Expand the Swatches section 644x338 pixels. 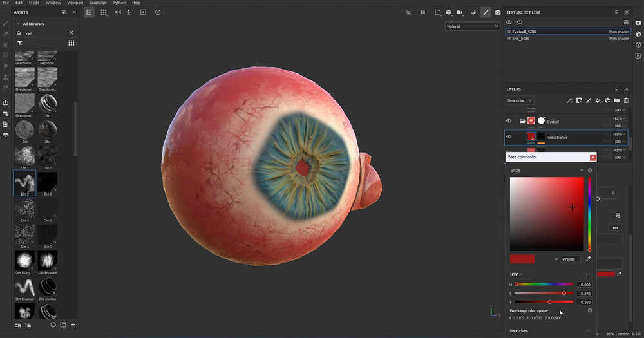tap(588, 331)
